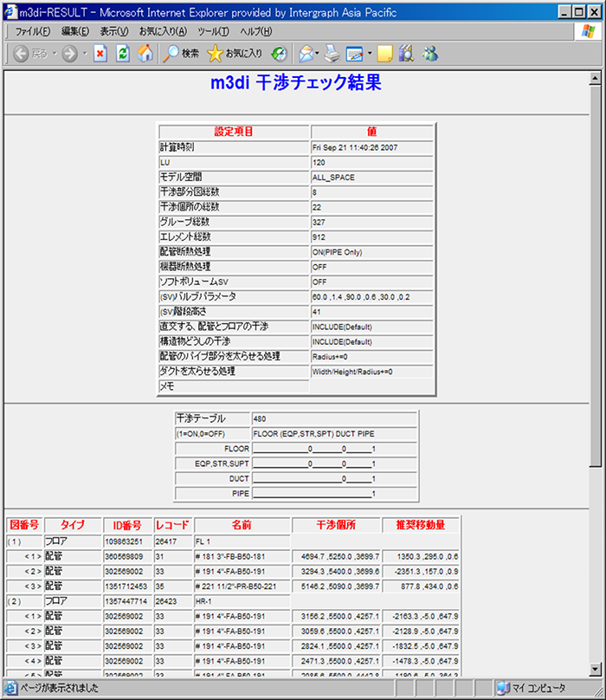This screenshot has height=700, width=606.
Task: Open the Messenger toolbar icon
Action: tap(430, 54)
